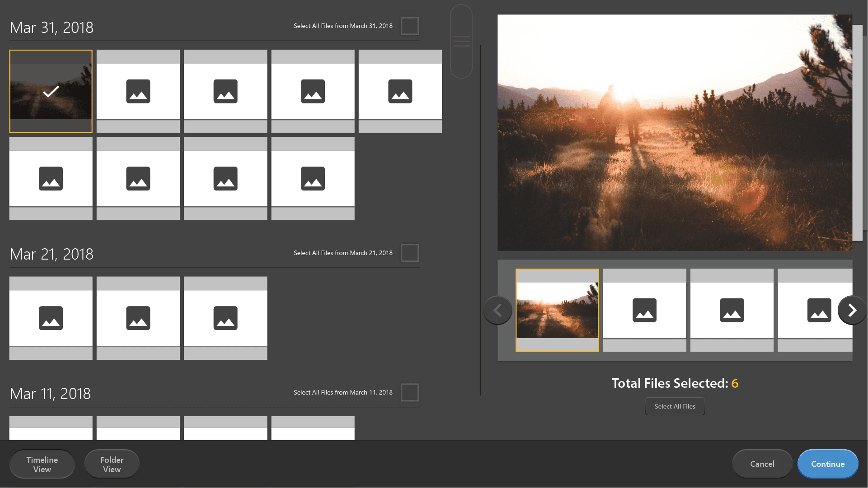Click the sunset thumbnail in filmstrip

pos(557,310)
